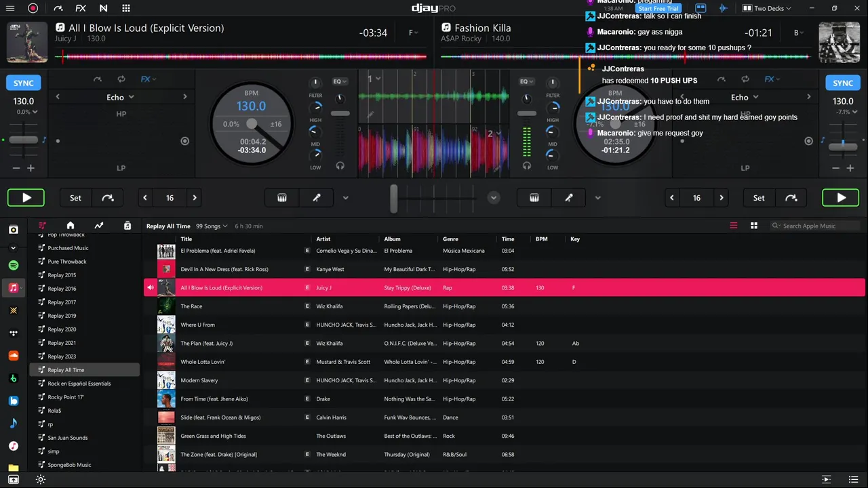The image size is (868, 488).
Task: Open TIDAL source in library sidebar
Action: (x=14, y=333)
